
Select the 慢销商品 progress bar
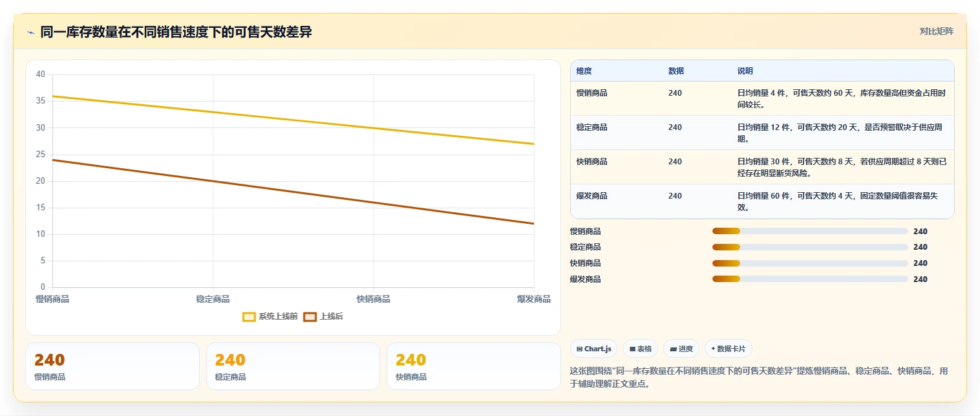(810, 231)
